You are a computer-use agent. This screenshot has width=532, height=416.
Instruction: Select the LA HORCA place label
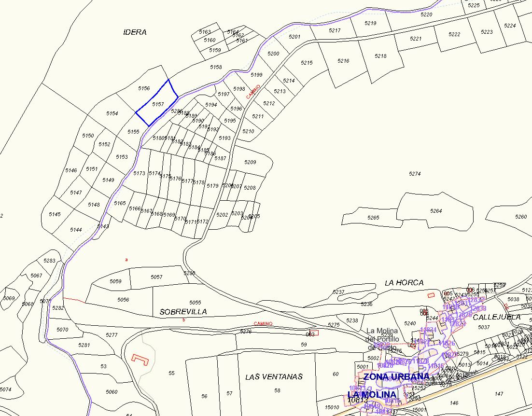click(404, 283)
